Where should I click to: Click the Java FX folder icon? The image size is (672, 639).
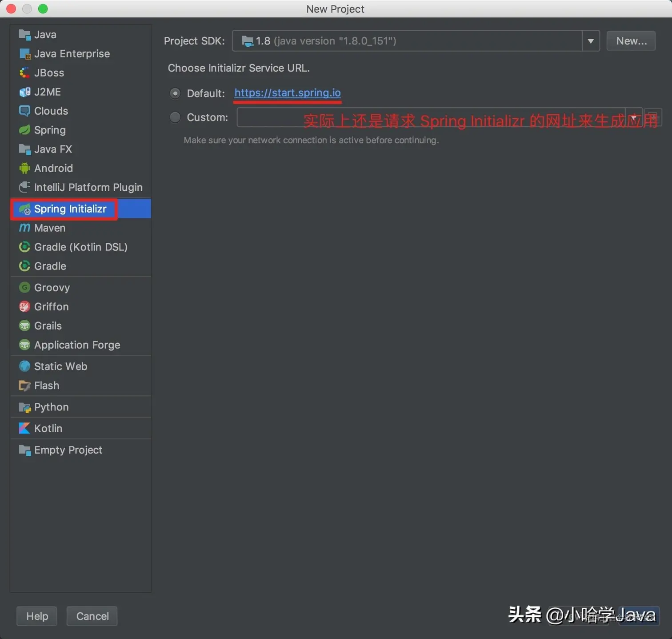coord(25,149)
